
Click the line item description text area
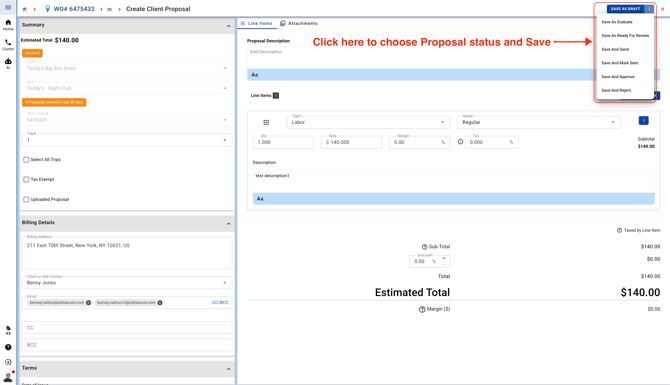click(453, 182)
